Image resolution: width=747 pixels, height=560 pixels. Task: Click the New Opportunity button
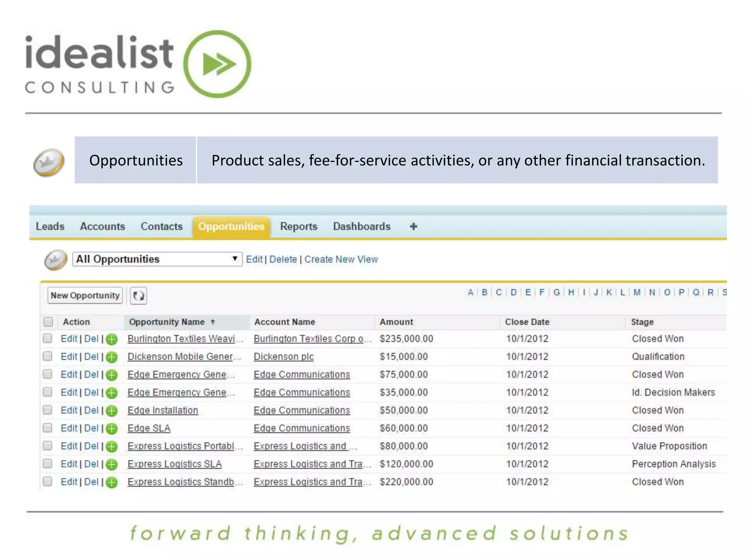[85, 295]
